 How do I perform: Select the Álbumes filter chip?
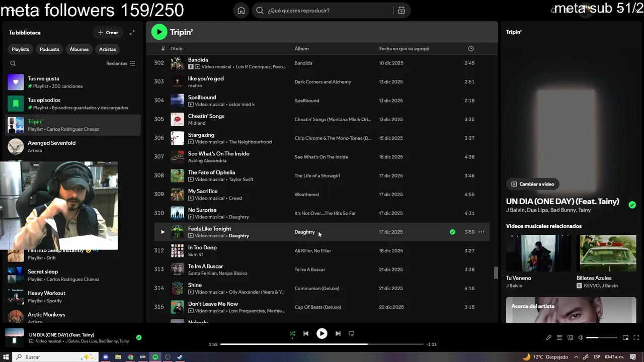[x=79, y=49]
